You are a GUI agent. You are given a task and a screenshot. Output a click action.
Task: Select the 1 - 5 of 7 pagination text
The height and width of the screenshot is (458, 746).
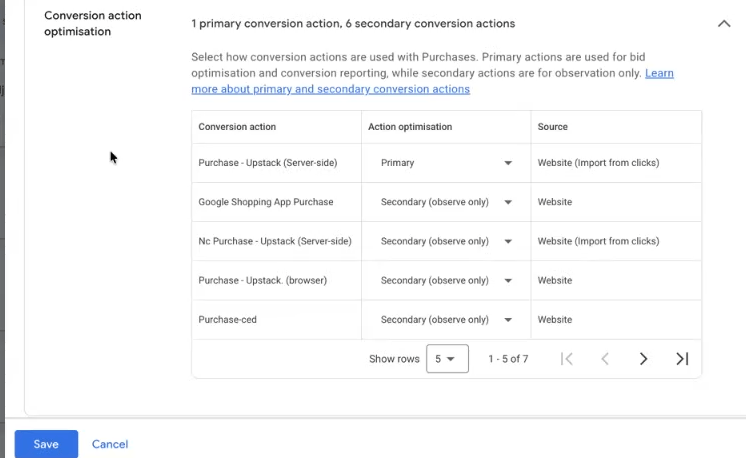pyautogui.click(x=508, y=359)
